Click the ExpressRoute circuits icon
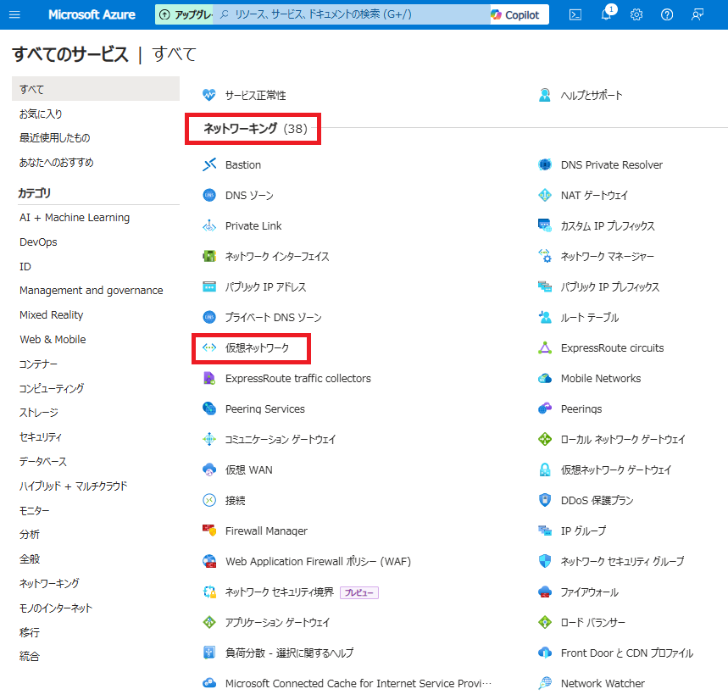728x700 pixels. click(545, 347)
